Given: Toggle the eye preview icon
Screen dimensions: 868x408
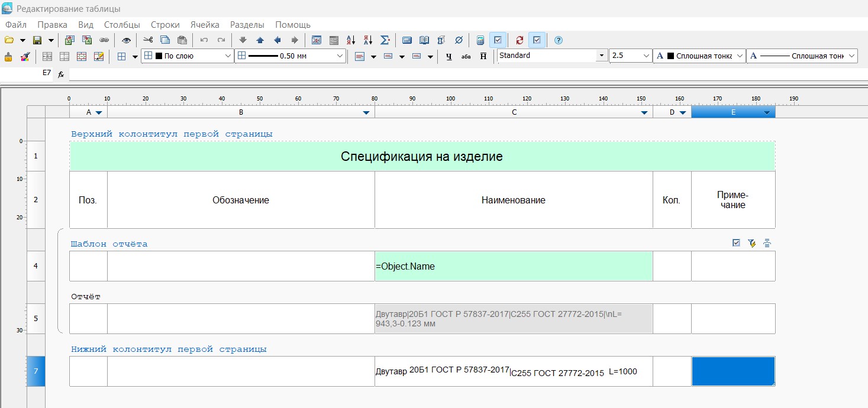Looking at the screenshot, I should pos(126,40).
